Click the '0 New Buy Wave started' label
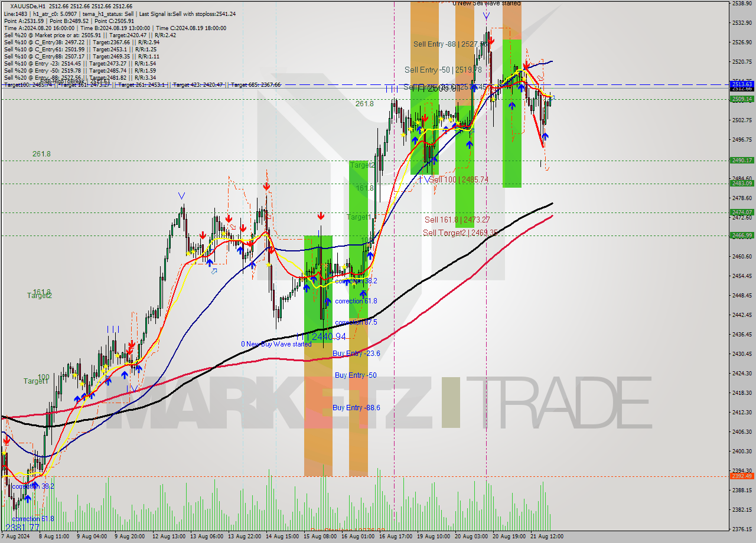The image size is (756, 543). coord(276,344)
